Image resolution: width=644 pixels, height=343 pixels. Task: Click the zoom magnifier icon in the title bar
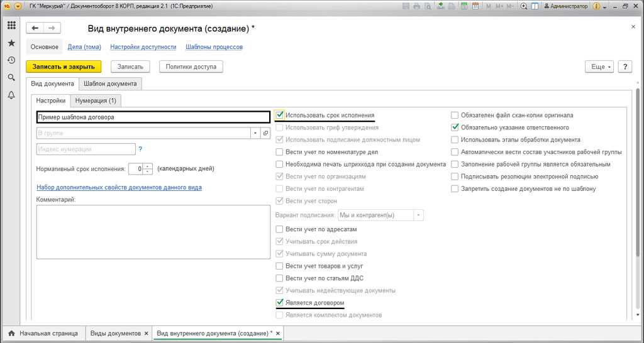pyautogui.click(x=523, y=6)
